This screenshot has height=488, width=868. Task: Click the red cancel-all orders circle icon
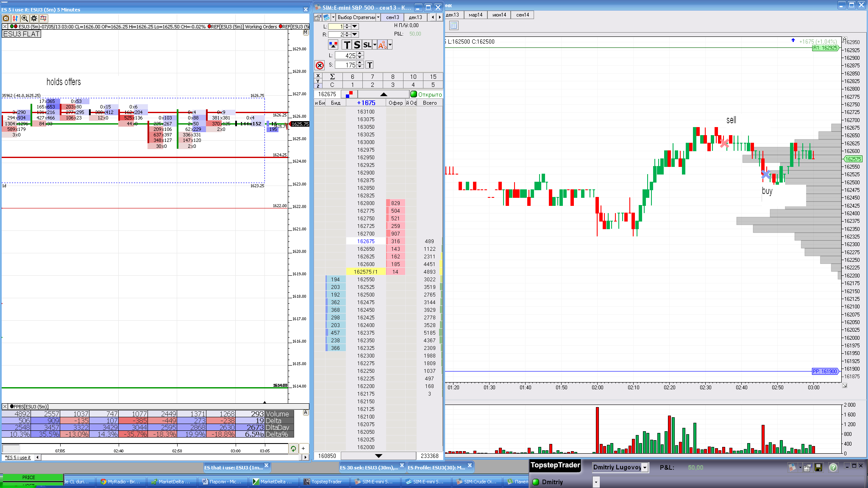coord(320,65)
